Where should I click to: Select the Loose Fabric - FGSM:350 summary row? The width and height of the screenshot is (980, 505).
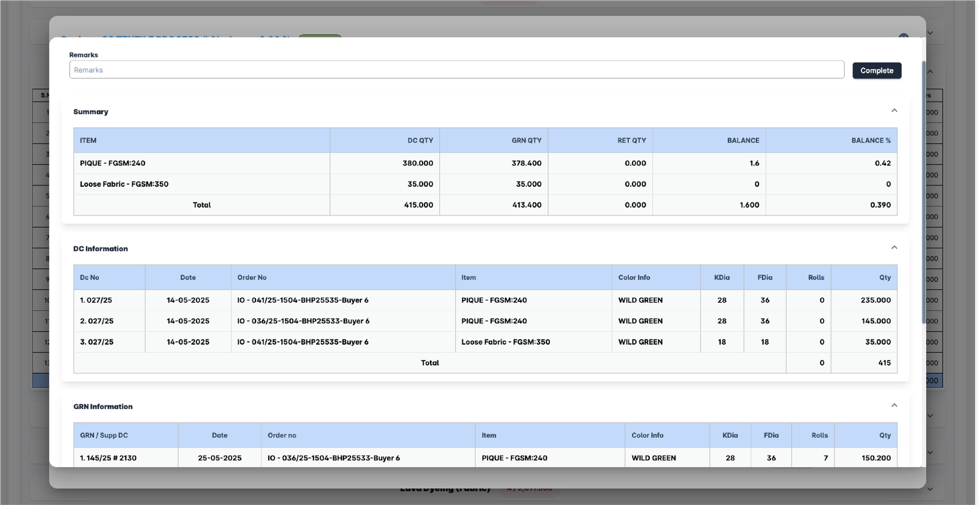(124, 184)
